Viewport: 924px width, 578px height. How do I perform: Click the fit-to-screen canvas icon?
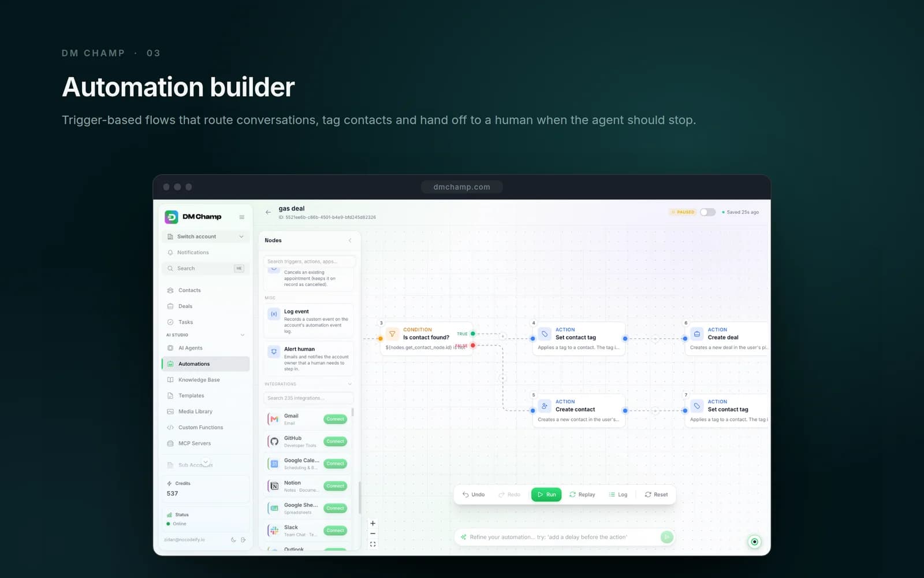click(x=373, y=544)
